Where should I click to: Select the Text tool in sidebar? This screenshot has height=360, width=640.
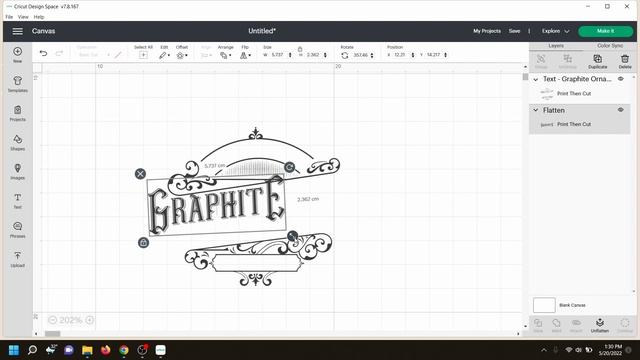[x=18, y=201]
